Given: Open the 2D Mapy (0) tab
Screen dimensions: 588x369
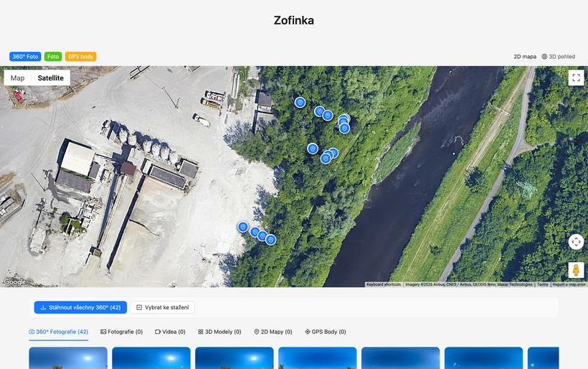Looking at the screenshot, I should pyautogui.click(x=273, y=332).
